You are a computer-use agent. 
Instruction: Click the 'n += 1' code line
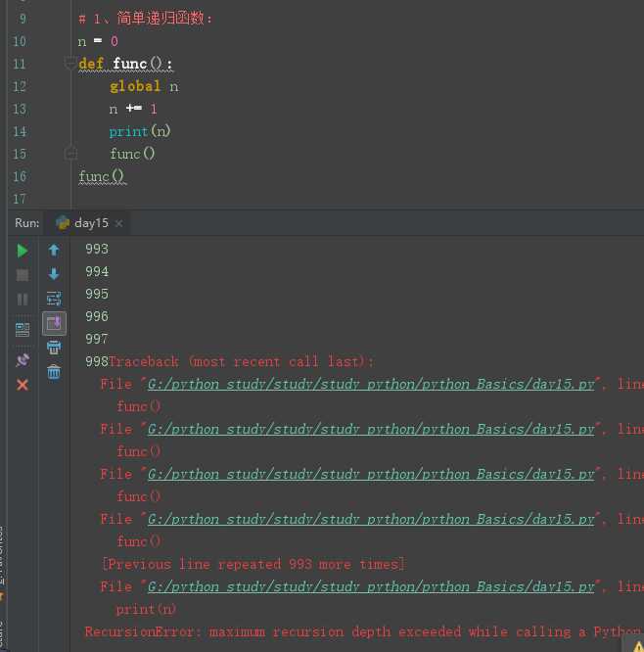click(133, 109)
